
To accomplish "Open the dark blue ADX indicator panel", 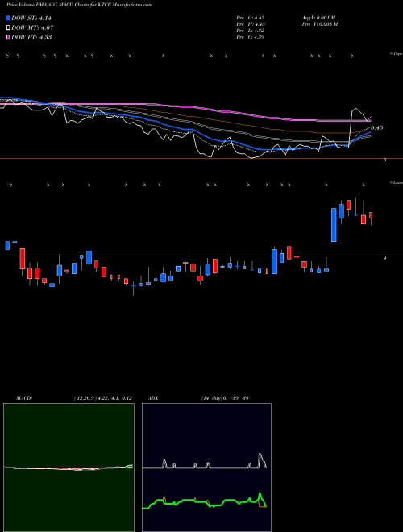I will pos(206,468).
